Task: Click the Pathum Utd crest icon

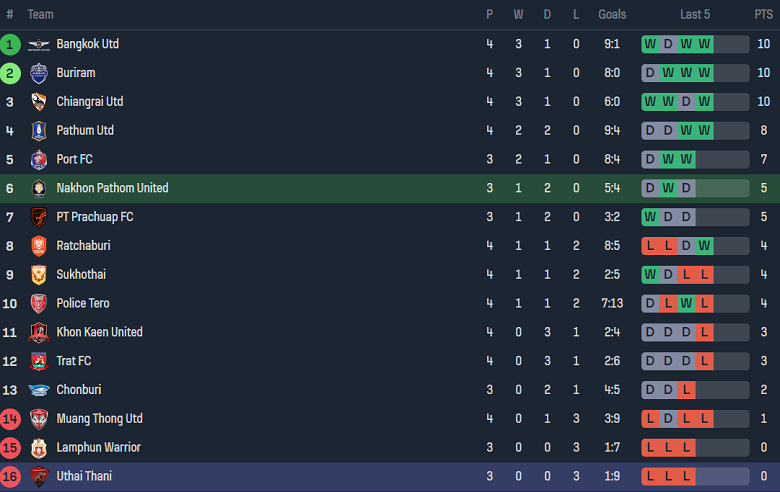Action: click(x=39, y=131)
